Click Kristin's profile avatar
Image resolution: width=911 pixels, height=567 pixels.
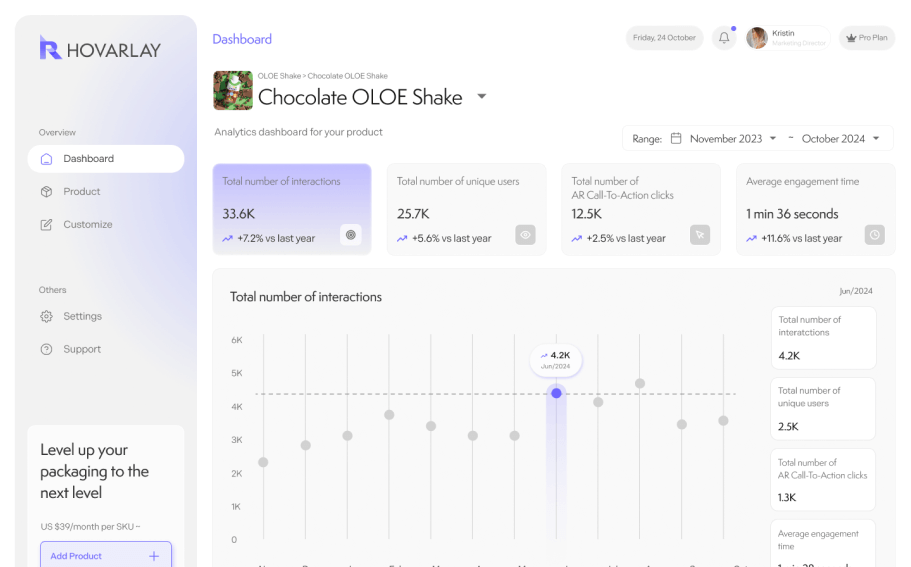click(x=757, y=38)
